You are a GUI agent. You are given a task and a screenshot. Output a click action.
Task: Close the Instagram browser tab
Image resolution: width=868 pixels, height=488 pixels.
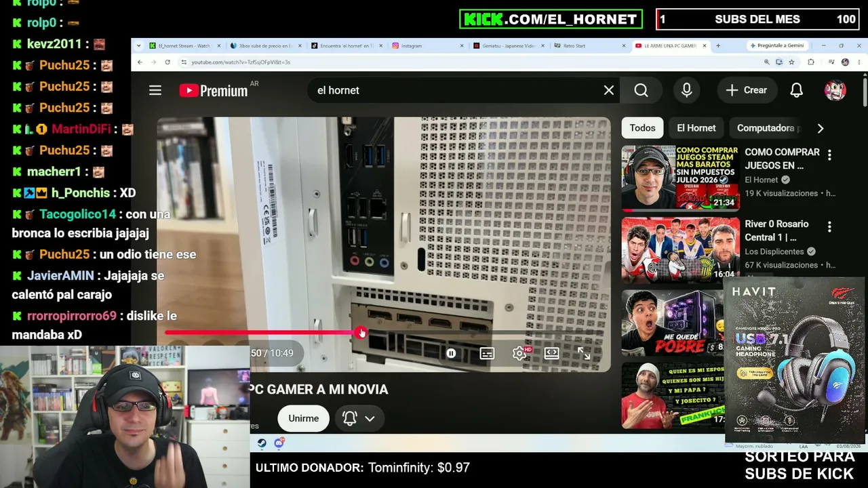pyautogui.click(x=462, y=46)
